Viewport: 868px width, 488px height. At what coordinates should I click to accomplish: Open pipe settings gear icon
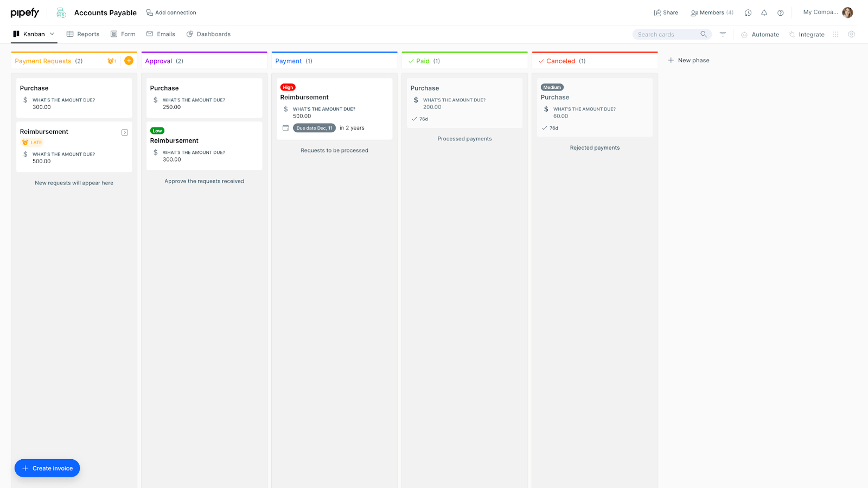pyautogui.click(x=851, y=34)
